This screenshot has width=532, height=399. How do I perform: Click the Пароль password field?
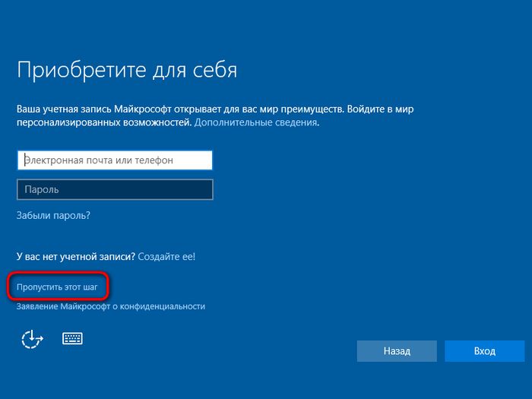click(114, 189)
